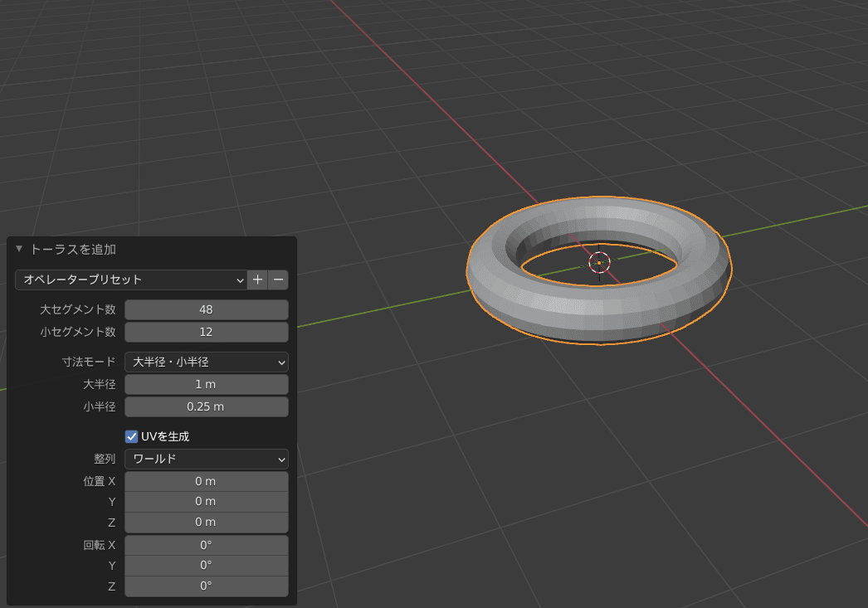Click the 大半径 field showing 1 m

[x=206, y=385]
